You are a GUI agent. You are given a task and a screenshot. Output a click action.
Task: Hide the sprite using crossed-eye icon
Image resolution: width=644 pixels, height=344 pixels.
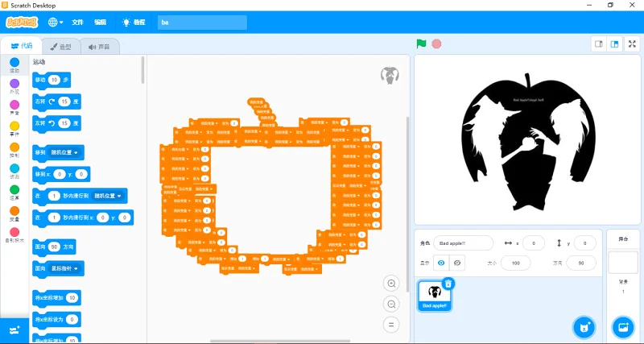coord(457,263)
